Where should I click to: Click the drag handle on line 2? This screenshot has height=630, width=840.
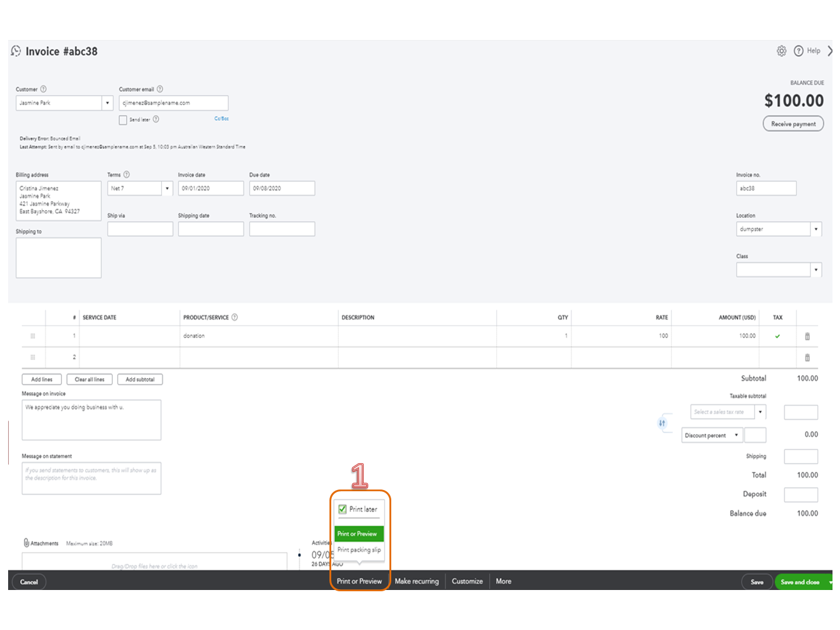[x=32, y=357]
